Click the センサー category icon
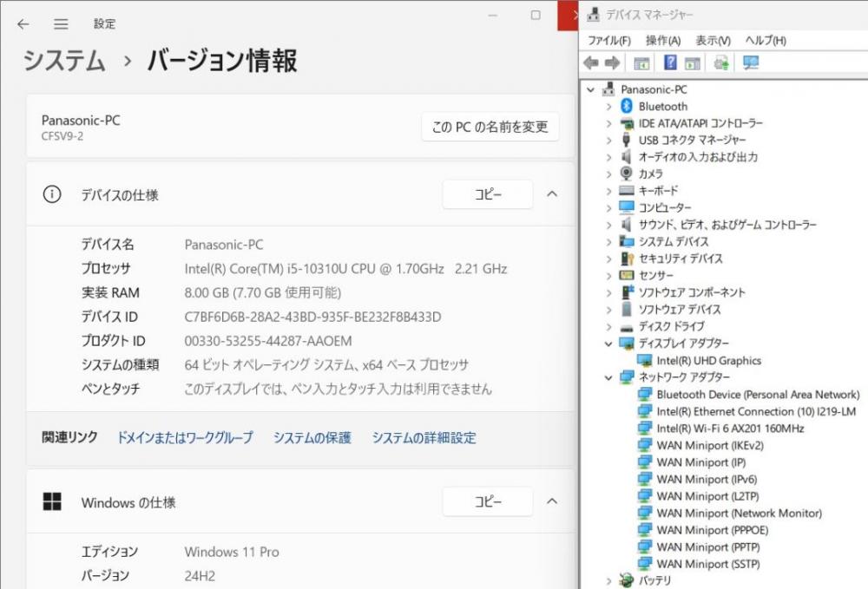The width and height of the screenshot is (868, 589). pyautogui.click(x=626, y=275)
